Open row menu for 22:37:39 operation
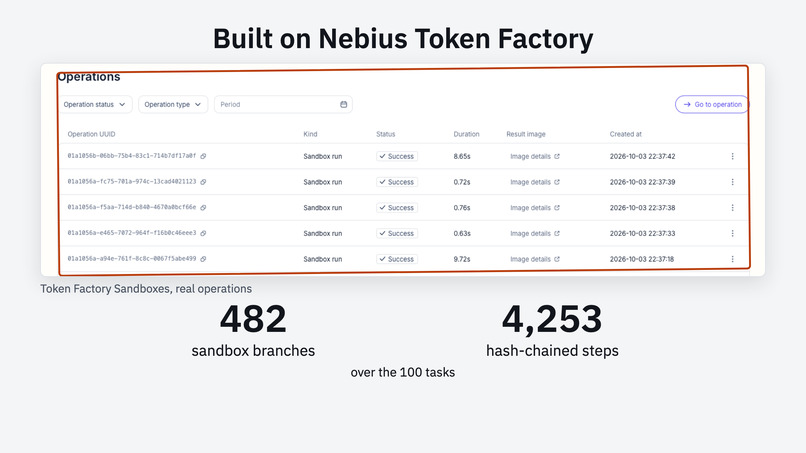The width and height of the screenshot is (806, 453). tap(732, 182)
